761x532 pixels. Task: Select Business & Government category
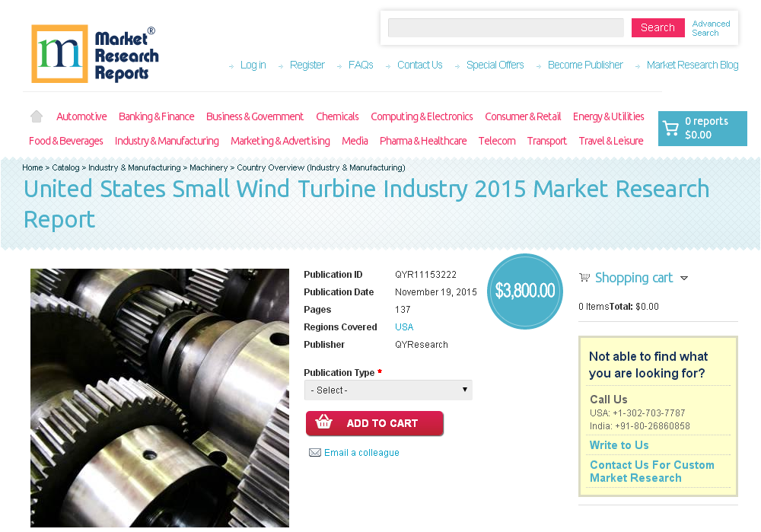(x=255, y=116)
